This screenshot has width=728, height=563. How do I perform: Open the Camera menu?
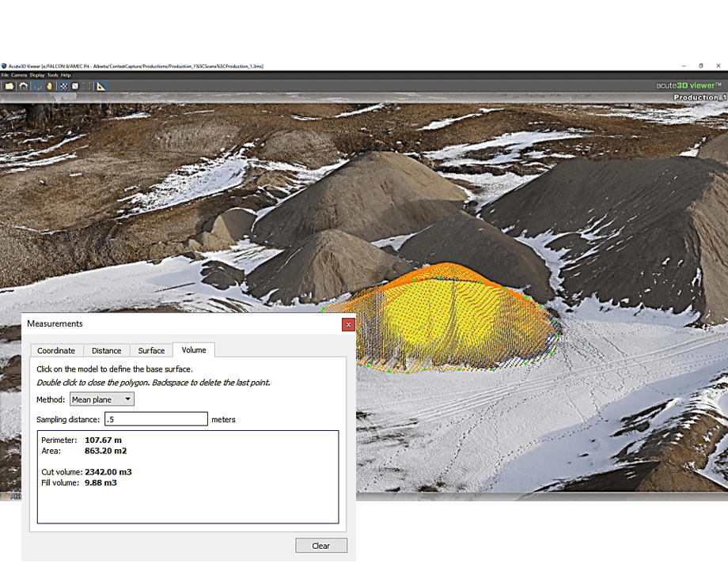[19, 75]
